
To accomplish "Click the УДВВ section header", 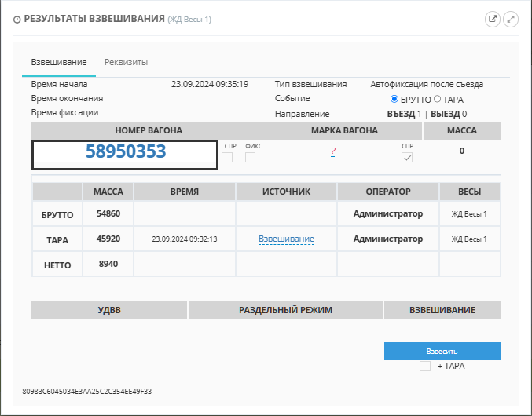I will coord(108,310).
